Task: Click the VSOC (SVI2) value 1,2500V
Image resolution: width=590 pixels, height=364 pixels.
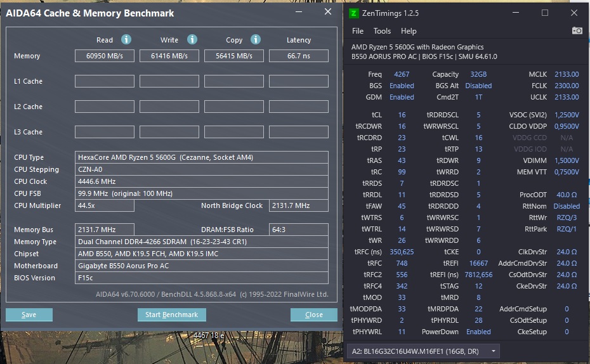Action: coord(567,115)
